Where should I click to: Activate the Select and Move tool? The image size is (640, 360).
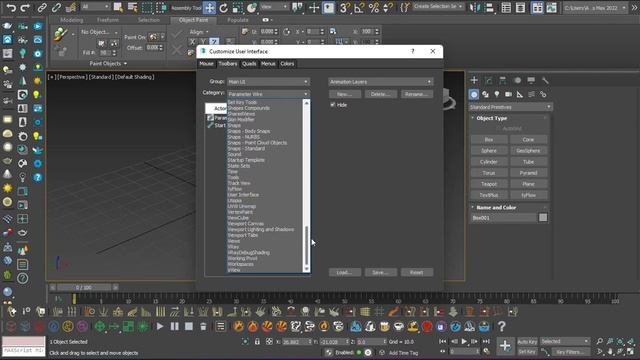pyautogui.click(x=209, y=7)
